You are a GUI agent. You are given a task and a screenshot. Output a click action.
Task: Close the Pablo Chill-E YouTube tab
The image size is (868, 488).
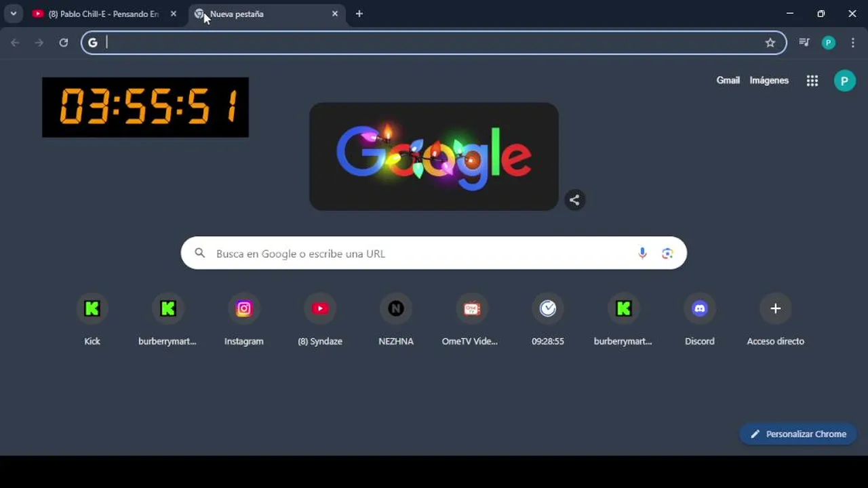174,14
